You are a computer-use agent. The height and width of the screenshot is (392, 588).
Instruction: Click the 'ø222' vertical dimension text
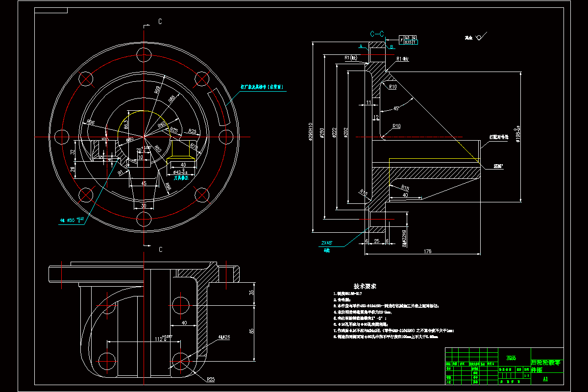coord(333,133)
